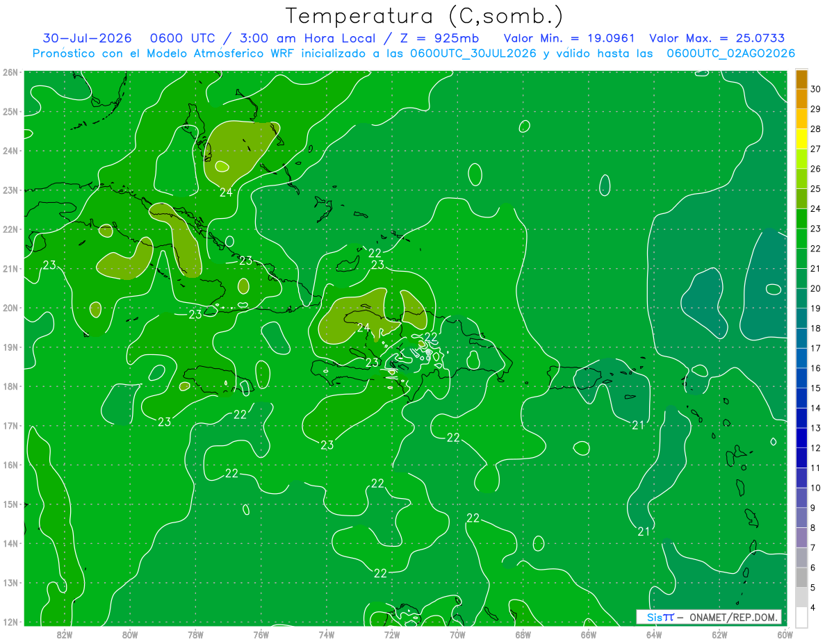The image size is (834, 644).
Task: Click the "24N" latitude axis label
Action: pyautogui.click(x=10, y=151)
